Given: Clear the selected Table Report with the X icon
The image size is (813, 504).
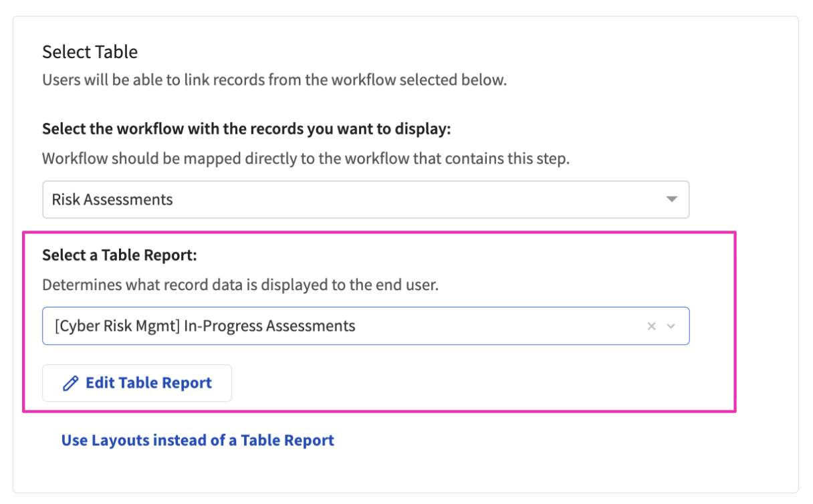Looking at the screenshot, I should pyautogui.click(x=651, y=326).
